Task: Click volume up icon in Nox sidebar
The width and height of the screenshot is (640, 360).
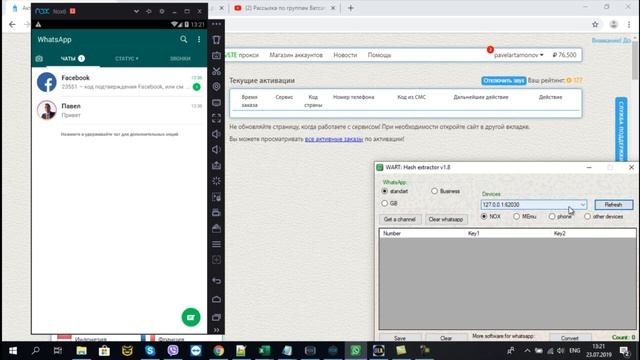Action: [216, 134]
